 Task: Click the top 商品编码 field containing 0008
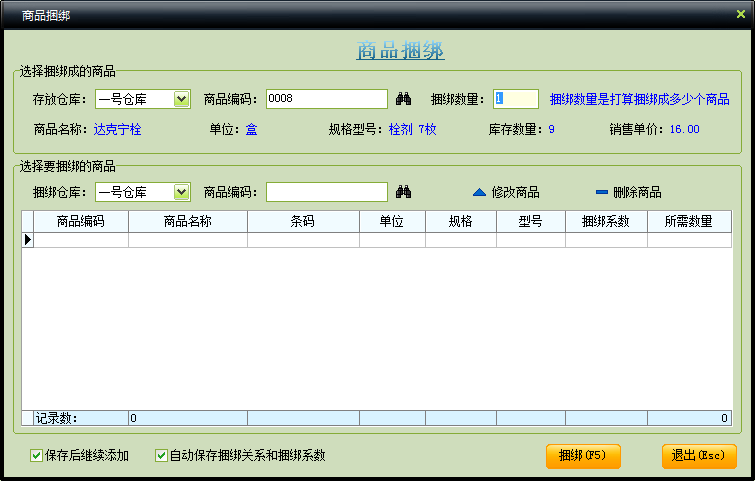point(326,99)
